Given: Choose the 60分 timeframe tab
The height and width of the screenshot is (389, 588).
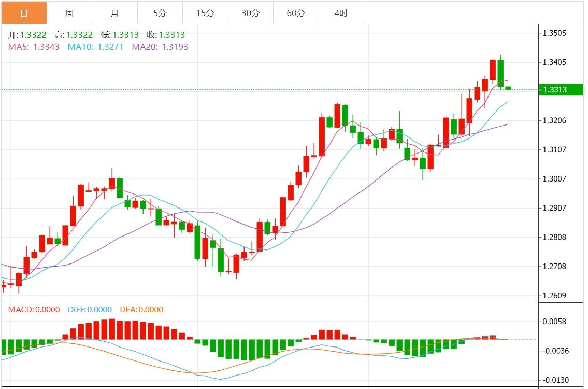Looking at the screenshot, I should [x=296, y=13].
